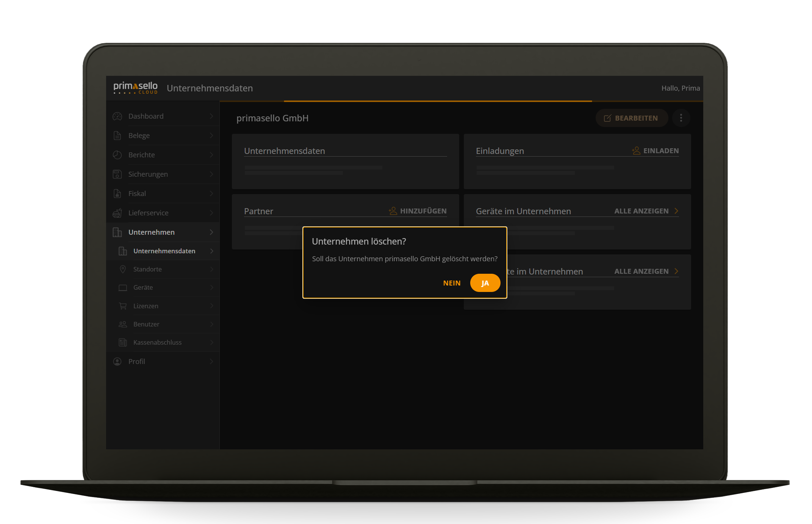Image resolution: width=812 pixels, height=524 pixels.
Task: Click HINZUFÜGEN in the Partner card
Action: 418,211
